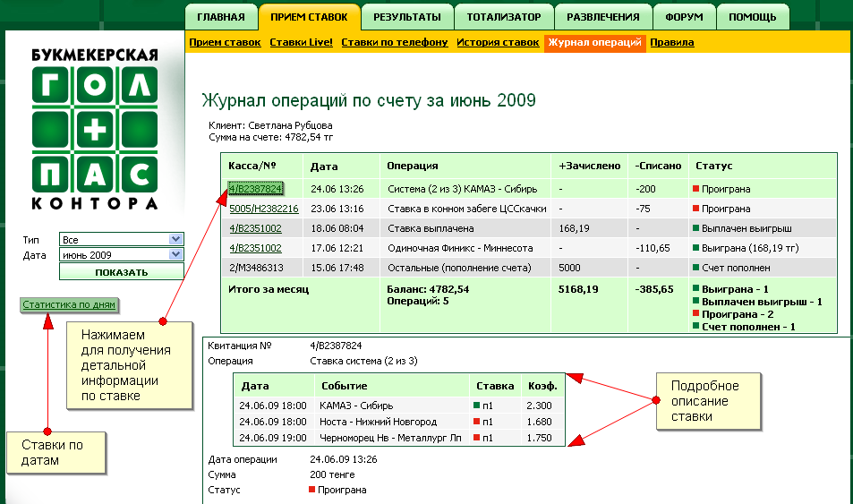Click green square beside Выиграна - 1 summary
Viewport: 853px width, 504px height.
695,288
